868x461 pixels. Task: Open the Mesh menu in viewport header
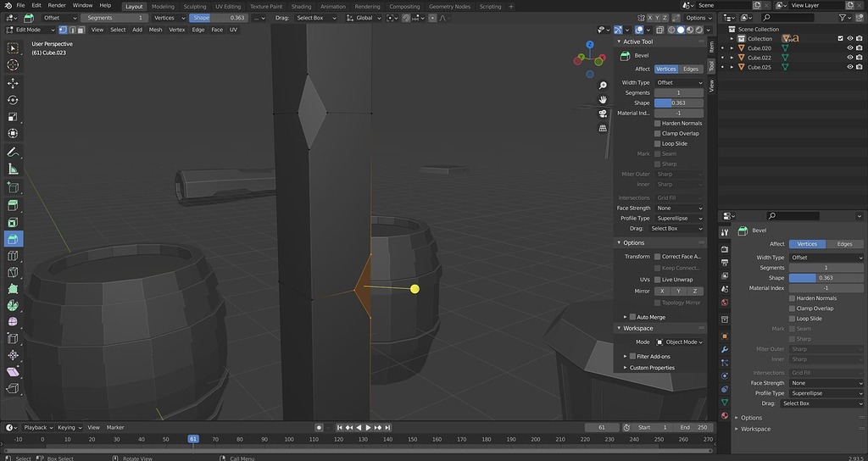[156, 30]
